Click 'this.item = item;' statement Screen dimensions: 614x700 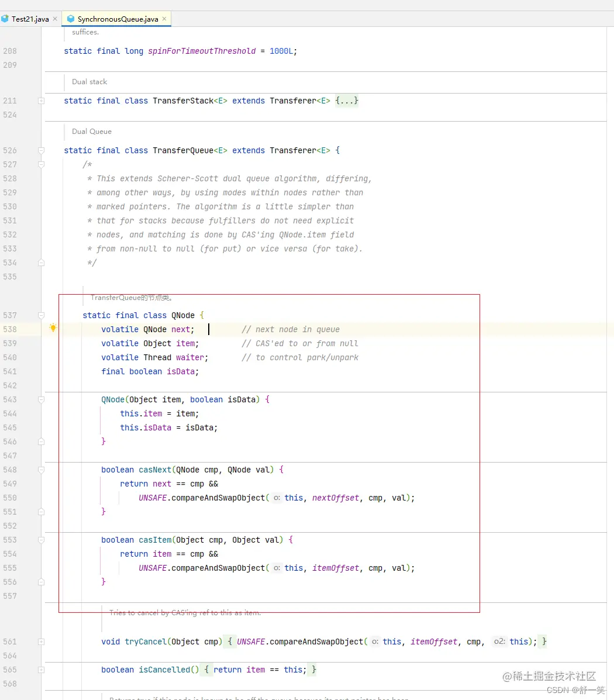click(160, 414)
